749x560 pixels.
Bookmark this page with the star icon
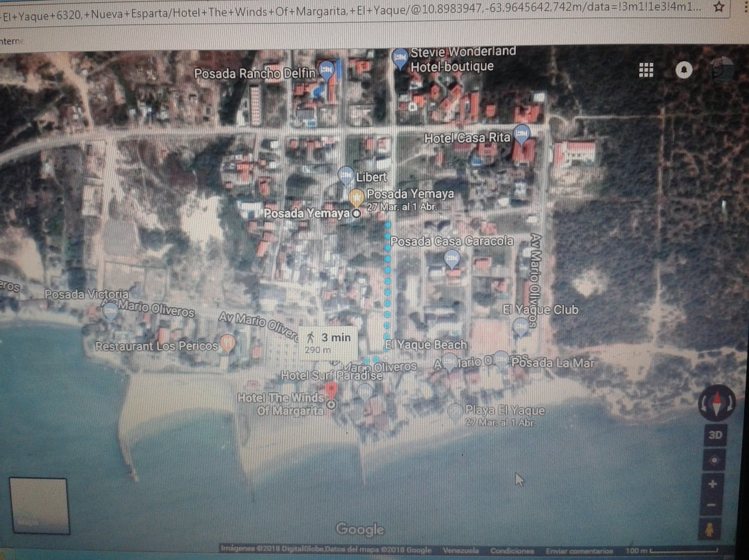[719, 8]
